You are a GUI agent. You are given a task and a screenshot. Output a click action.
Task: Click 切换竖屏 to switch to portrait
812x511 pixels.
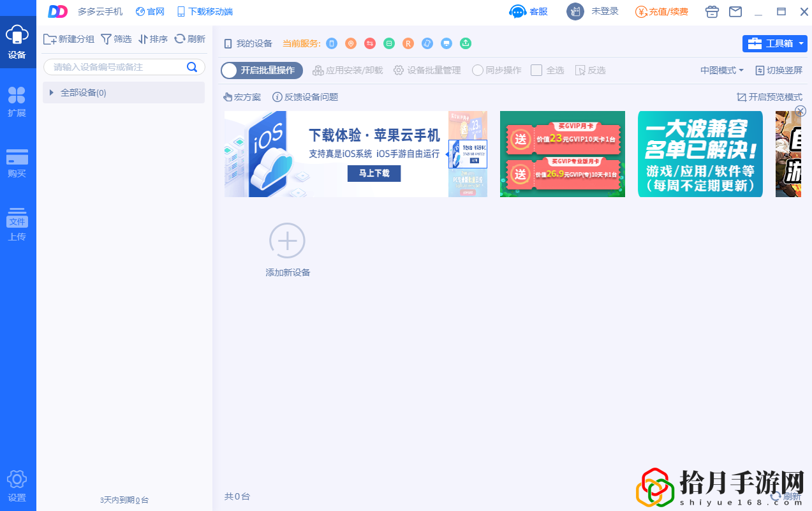779,70
